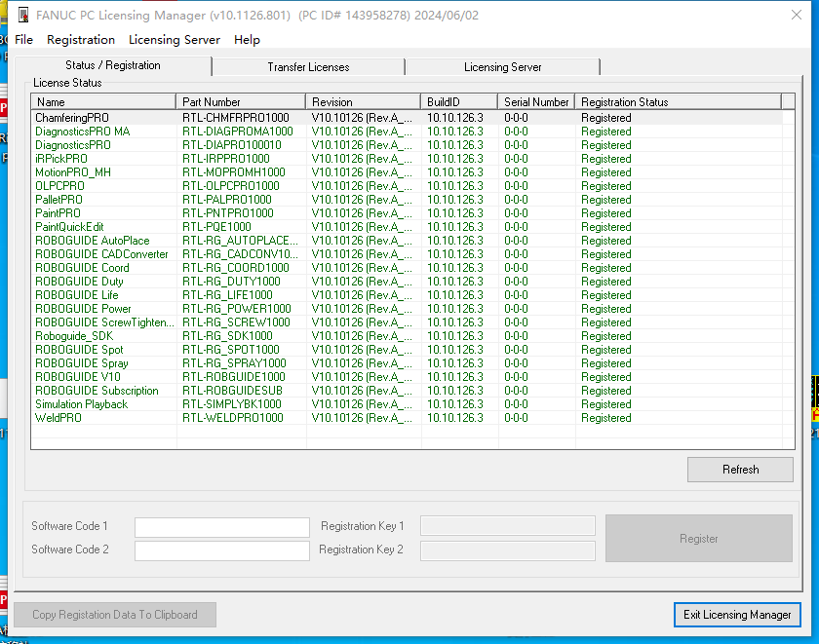The height and width of the screenshot is (644, 819).
Task: Select the PaintPRO license entry
Action: 58,213
